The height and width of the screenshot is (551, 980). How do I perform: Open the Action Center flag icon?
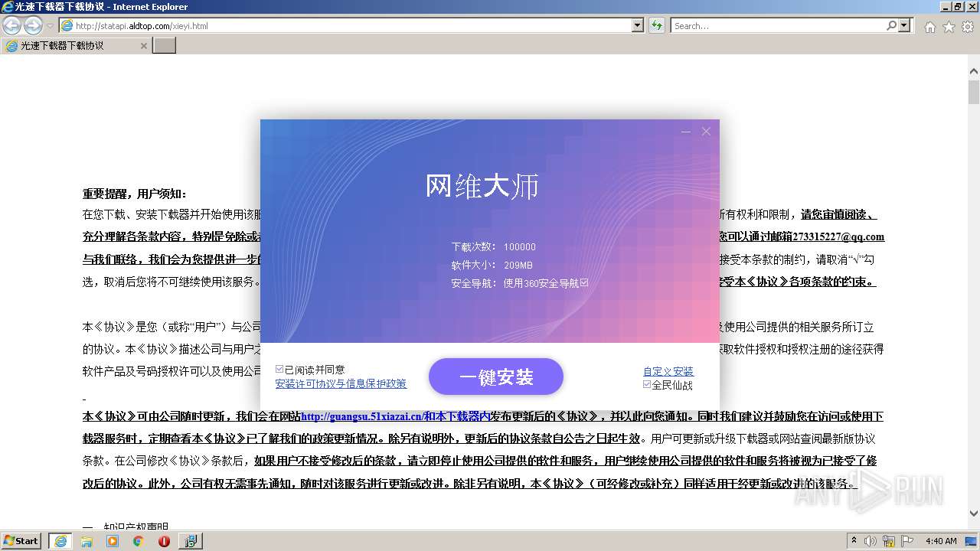tap(908, 540)
